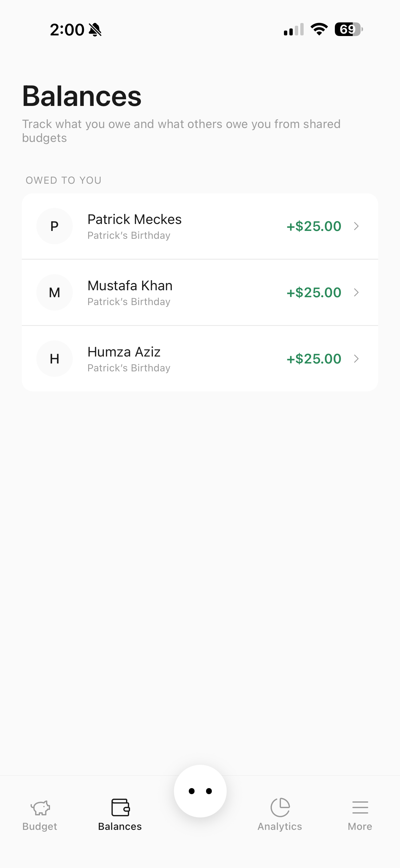Tap the H avatar for Humza Aziz
This screenshot has width=400, height=868.
pos(54,359)
